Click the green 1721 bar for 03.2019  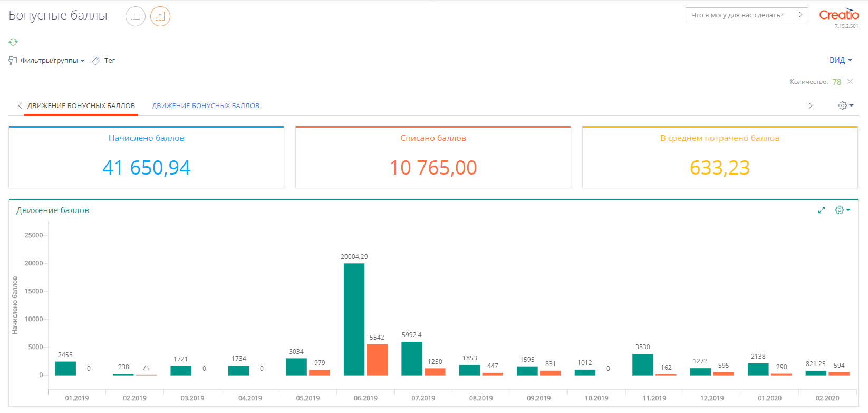181,370
